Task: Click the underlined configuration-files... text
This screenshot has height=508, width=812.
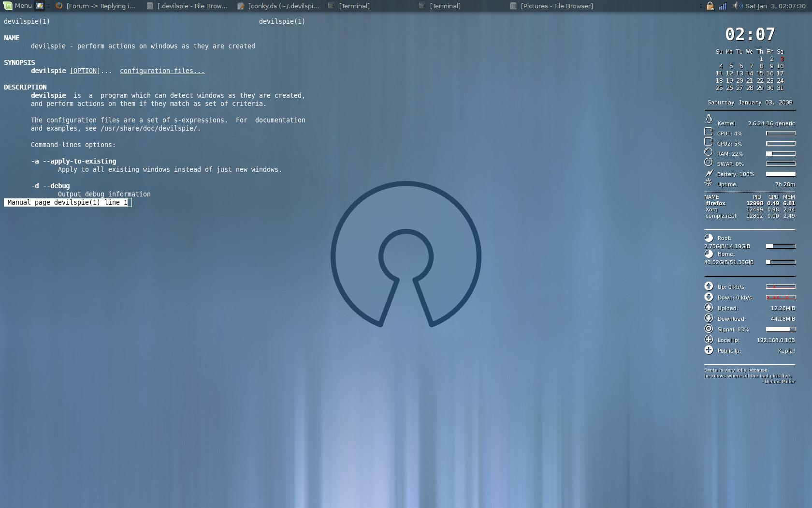Action: 162,71
